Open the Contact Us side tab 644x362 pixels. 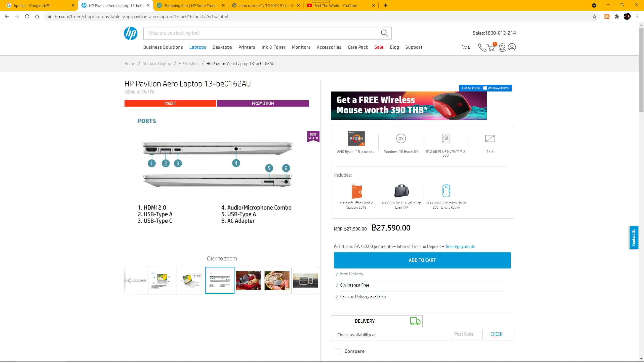pyautogui.click(x=634, y=237)
